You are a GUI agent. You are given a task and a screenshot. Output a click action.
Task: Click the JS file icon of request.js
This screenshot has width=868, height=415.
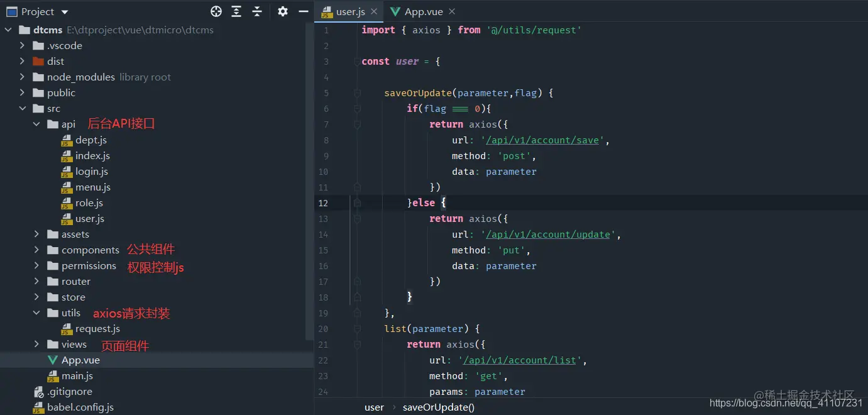pyautogui.click(x=67, y=329)
